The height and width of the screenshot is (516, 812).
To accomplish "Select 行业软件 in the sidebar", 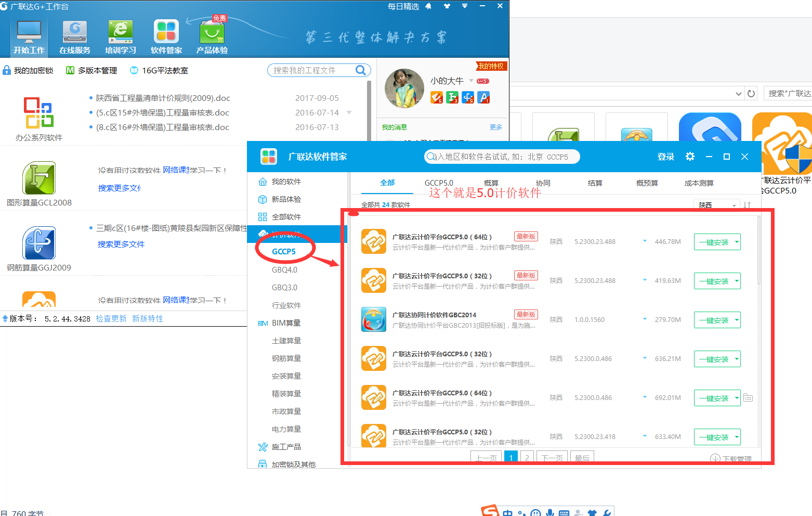I will [x=286, y=305].
